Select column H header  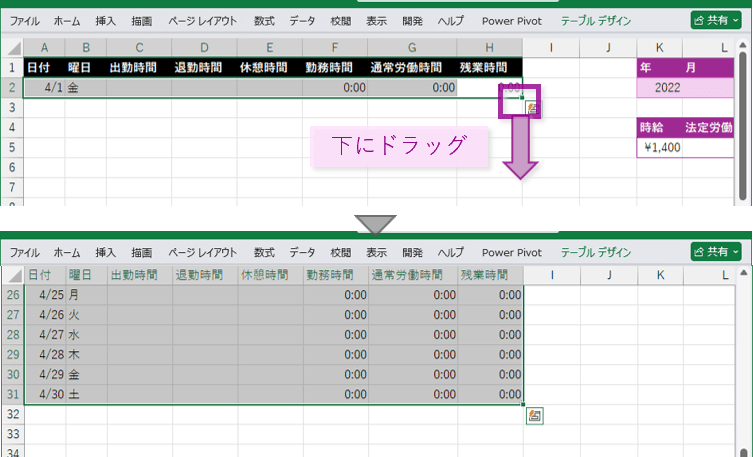(x=489, y=48)
